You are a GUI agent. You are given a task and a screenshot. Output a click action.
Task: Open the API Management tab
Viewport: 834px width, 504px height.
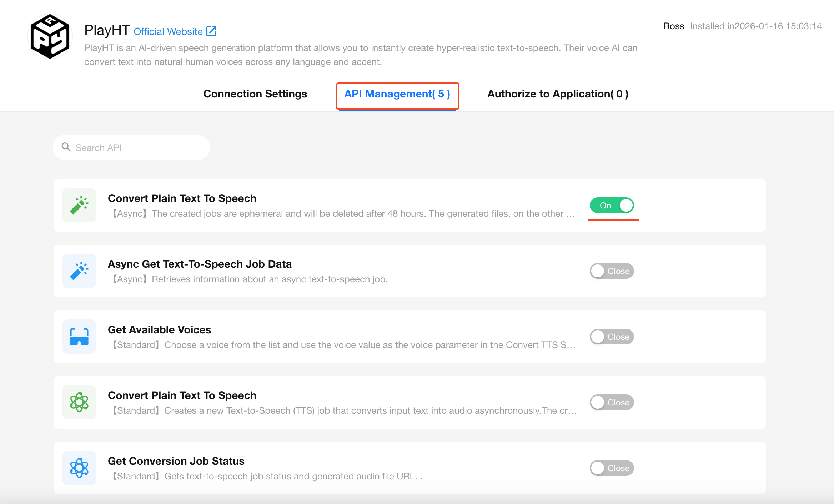coord(397,94)
